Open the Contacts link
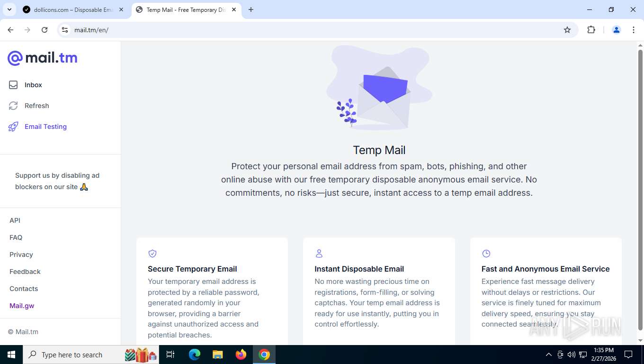This screenshot has width=644, height=364. [x=24, y=289]
